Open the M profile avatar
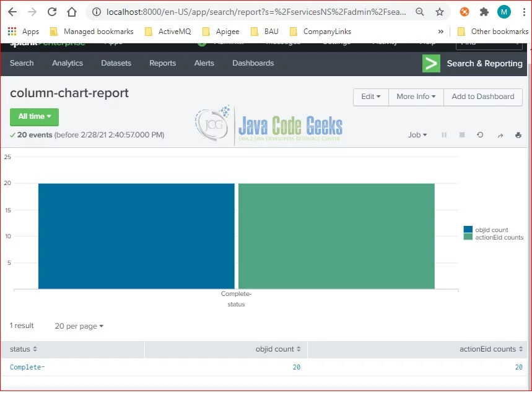 (x=504, y=12)
